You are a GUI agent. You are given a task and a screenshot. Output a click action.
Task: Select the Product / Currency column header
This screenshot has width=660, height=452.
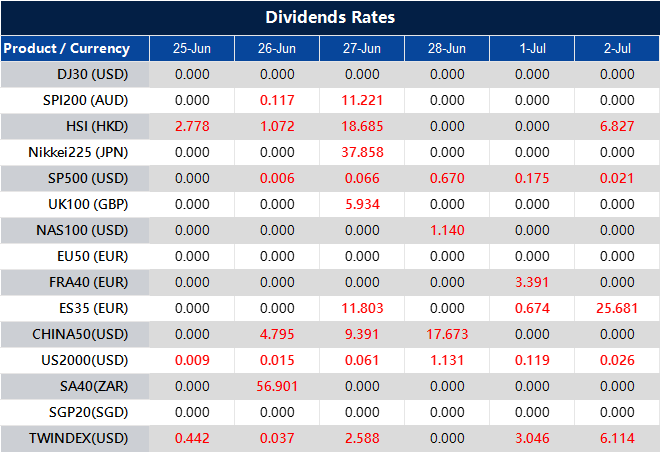67,48
